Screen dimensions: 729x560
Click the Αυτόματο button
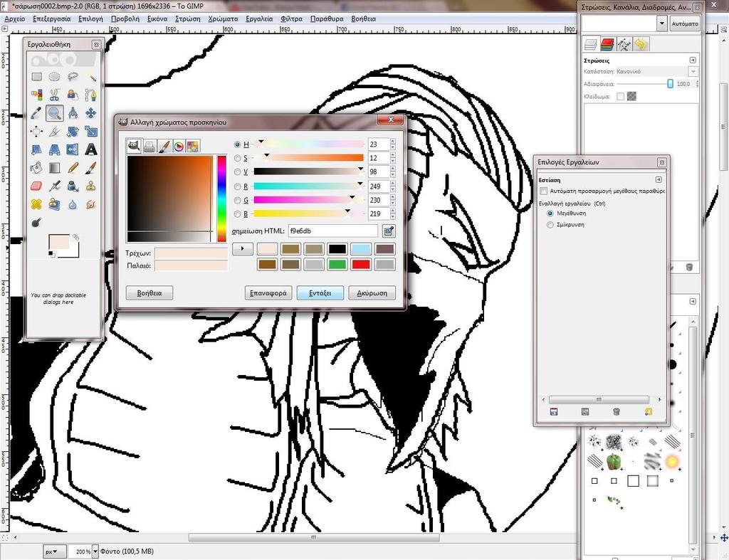[685, 23]
